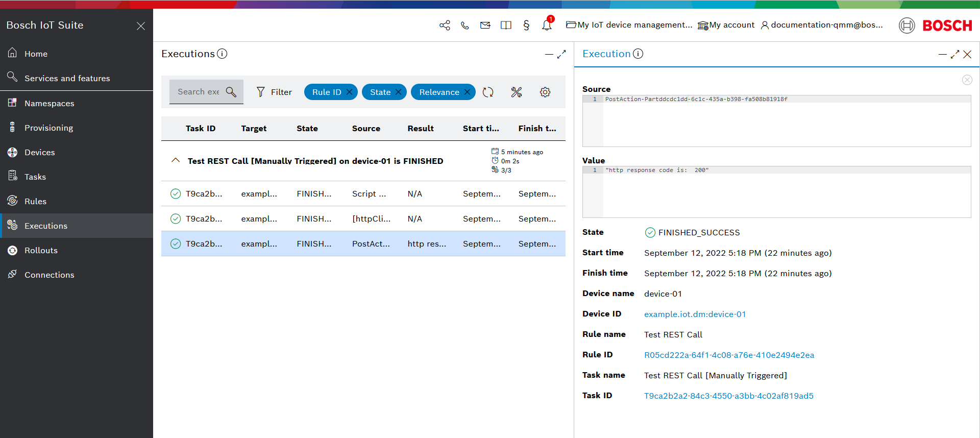The image size is (980, 438).
Task: Click the Execution panel info icon
Action: [x=638, y=54]
